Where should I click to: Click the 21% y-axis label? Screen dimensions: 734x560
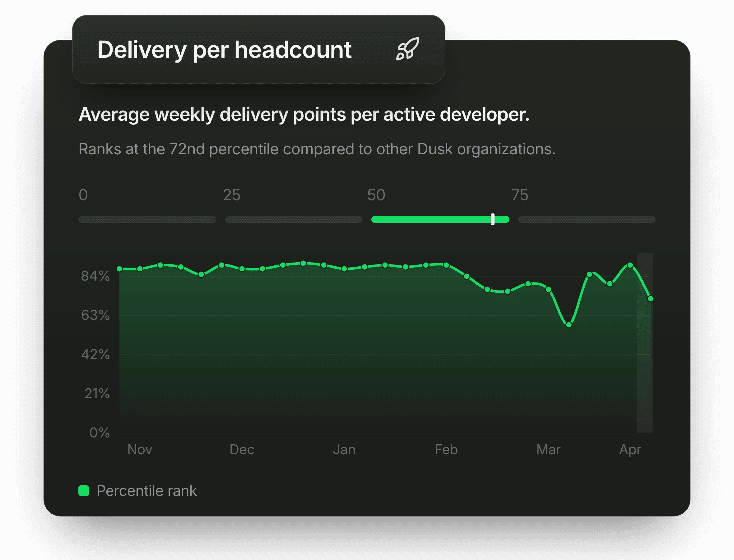97,394
